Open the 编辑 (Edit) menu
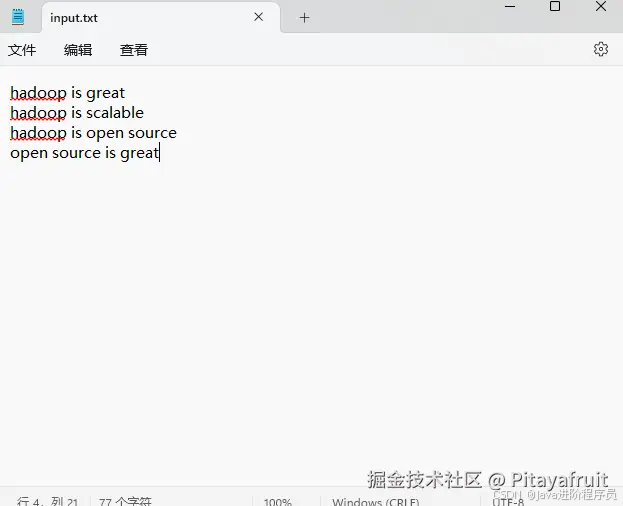 (78, 50)
